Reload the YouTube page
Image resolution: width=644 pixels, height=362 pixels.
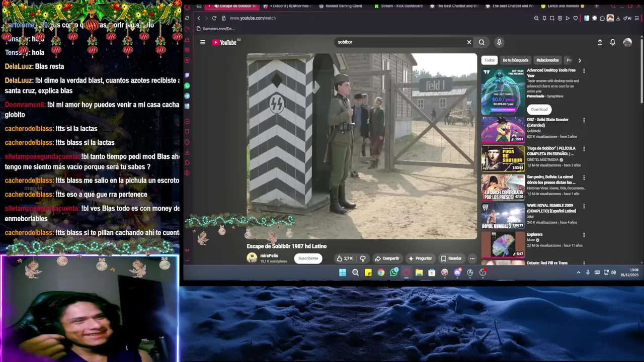(x=214, y=18)
